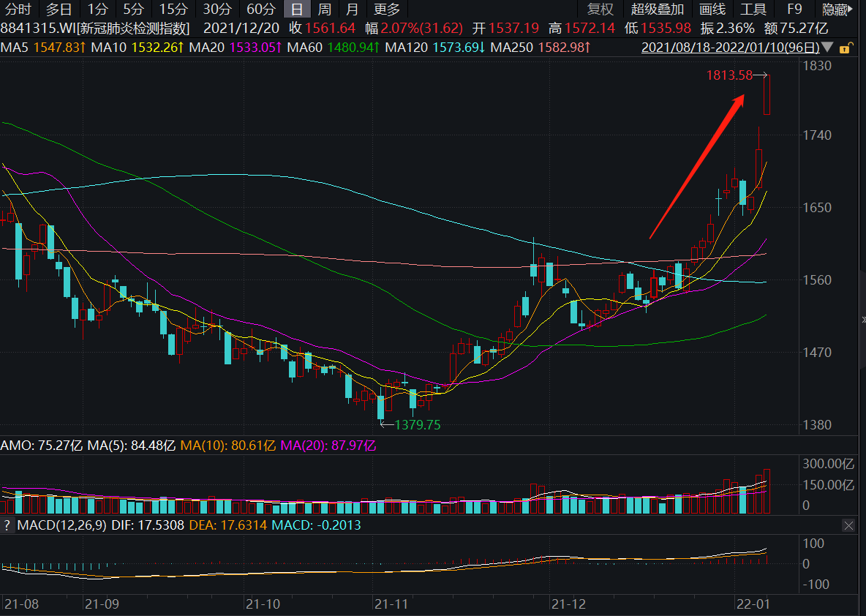
Task: Open the 画线 drawing tools
Action: 712,10
